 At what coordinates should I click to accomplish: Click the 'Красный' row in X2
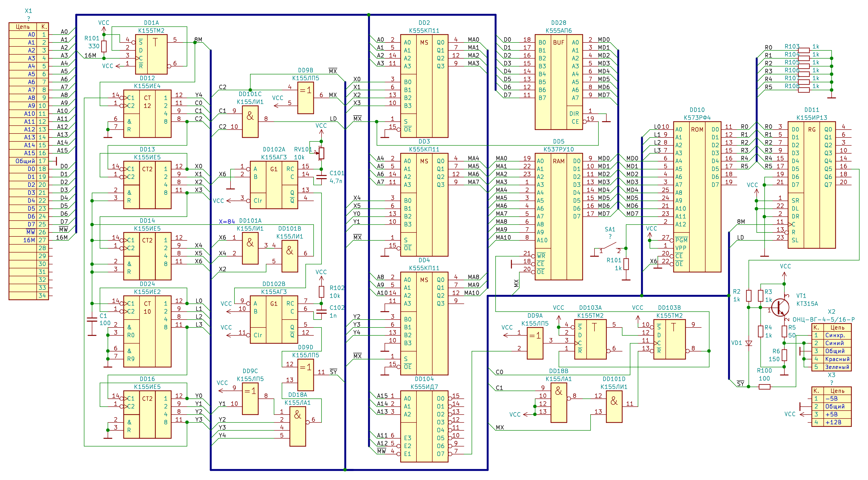point(832,359)
